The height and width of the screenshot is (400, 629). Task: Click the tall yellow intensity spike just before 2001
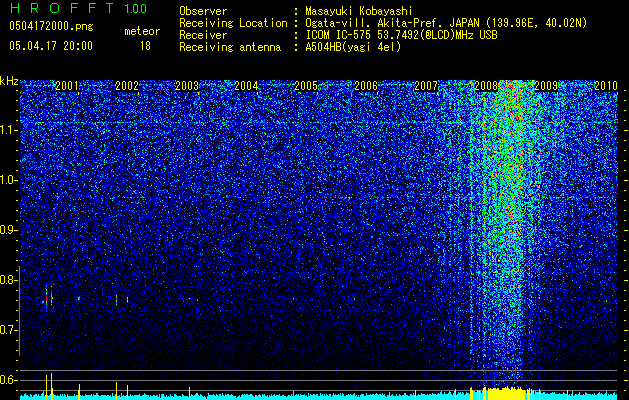(51, 386)
